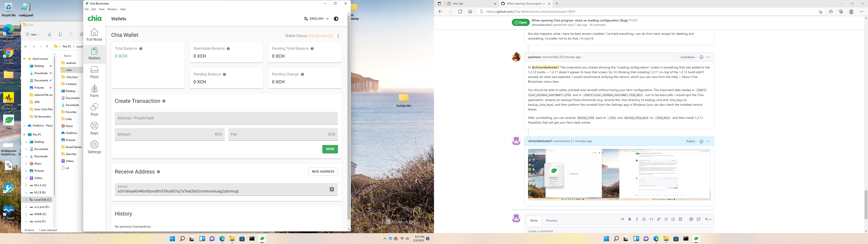Click the SEND transaction button
The width and height of the screenshot is (868, 244).
[329, 149]
